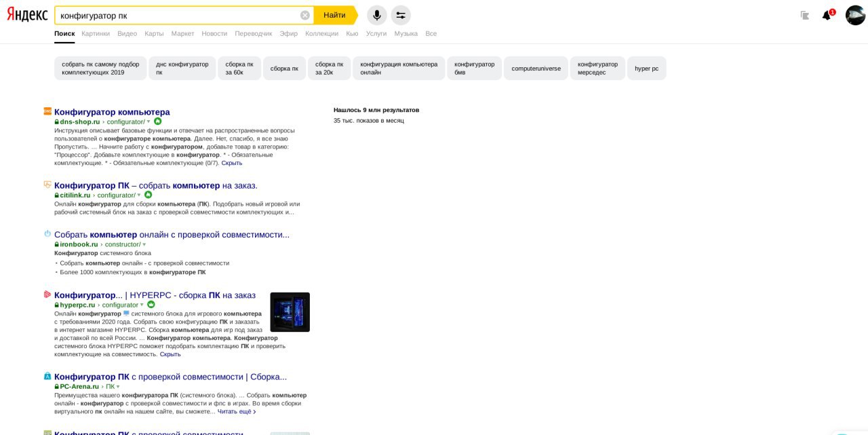This screenshot has width=868, height=435.
Task: Select suggestion 'сборка пк за 60к'
Action: 239,68
